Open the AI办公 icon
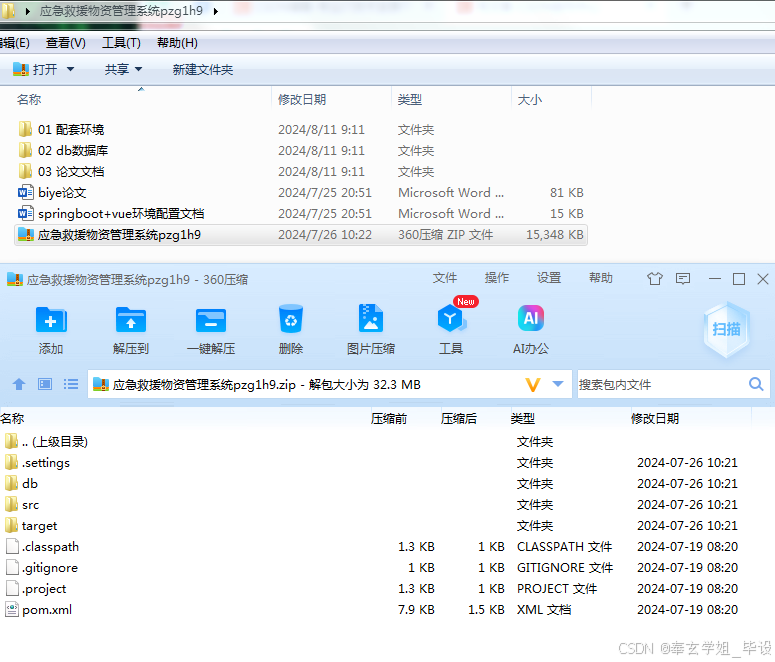 pyautogui.click(x=531, y=318)
